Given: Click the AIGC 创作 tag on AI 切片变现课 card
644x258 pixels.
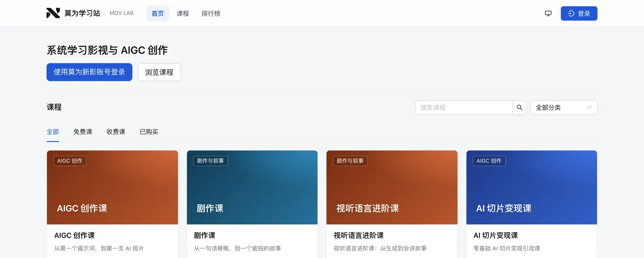Looking at the screenshot, I should pyautogui.click(x=489, y=161).
